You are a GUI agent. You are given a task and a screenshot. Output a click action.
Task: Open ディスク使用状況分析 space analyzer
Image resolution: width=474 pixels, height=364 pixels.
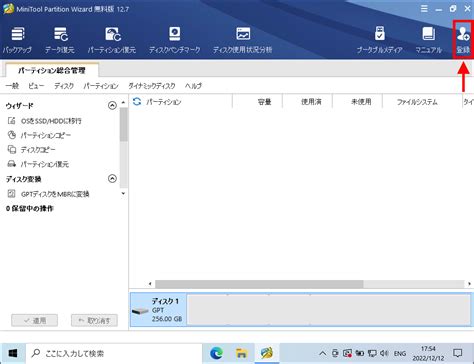click(243, 40)
